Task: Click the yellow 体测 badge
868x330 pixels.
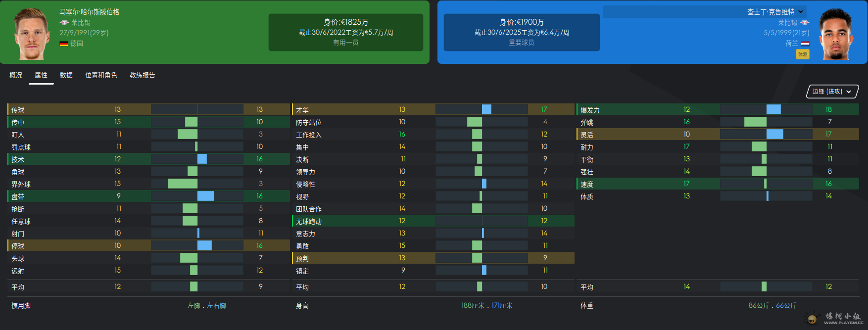Action: 803,54
